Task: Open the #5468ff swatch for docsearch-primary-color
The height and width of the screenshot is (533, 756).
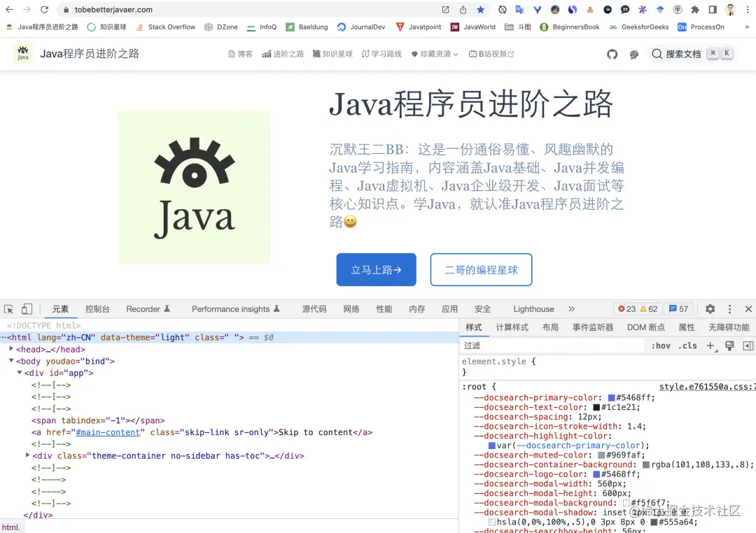Action: point(611,397)
